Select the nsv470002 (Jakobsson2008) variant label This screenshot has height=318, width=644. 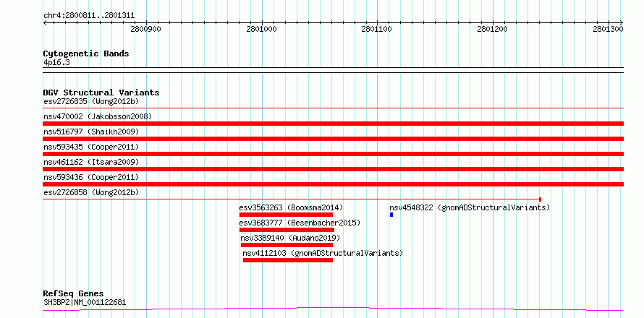[x=98, y=116]
